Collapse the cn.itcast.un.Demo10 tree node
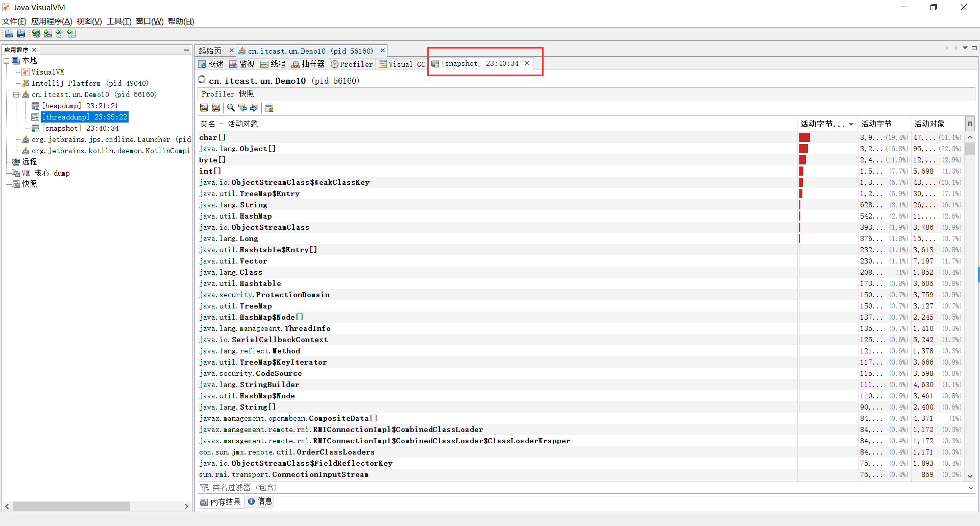The height and width of the screenshot is (526, 980). 16,94
